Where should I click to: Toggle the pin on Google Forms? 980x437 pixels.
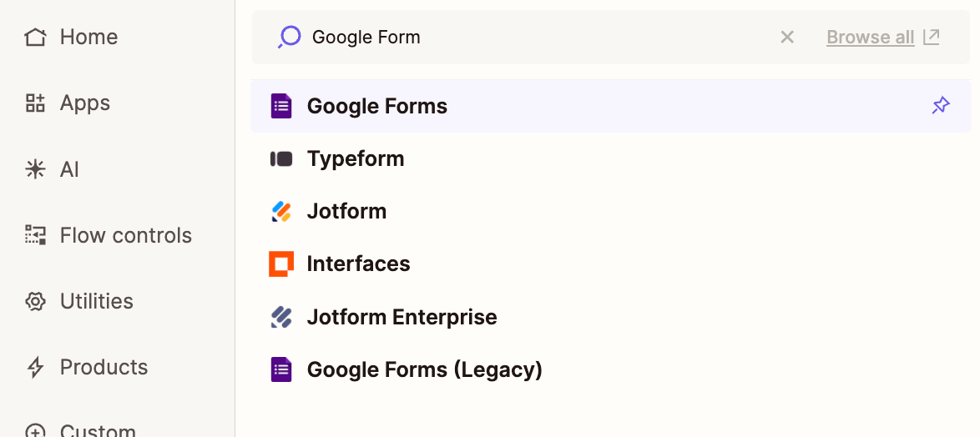click(941, 106)
